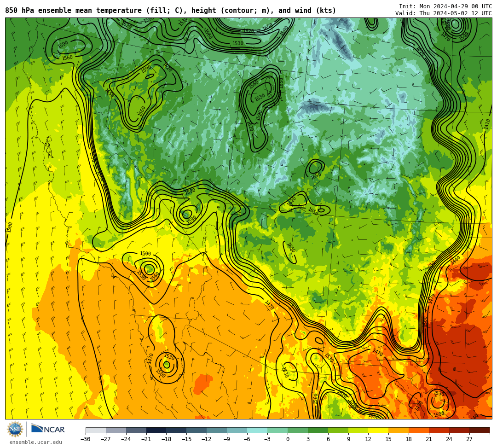The height and width of the screenshot is (448, 497).
Task: Click the positive "9" colorbar tick label
Action: (x=348, y=439)
